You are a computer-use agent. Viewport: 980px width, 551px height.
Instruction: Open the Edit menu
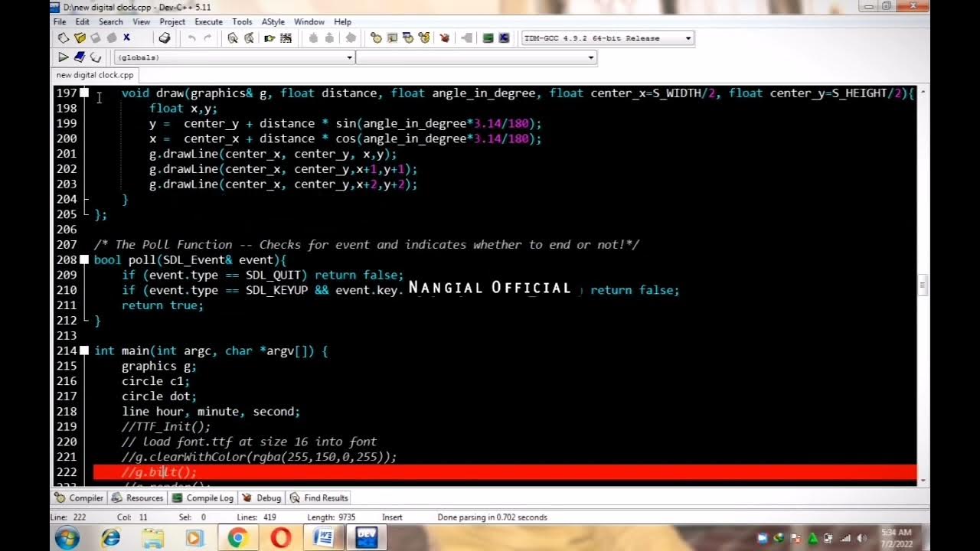click(83, 21)
